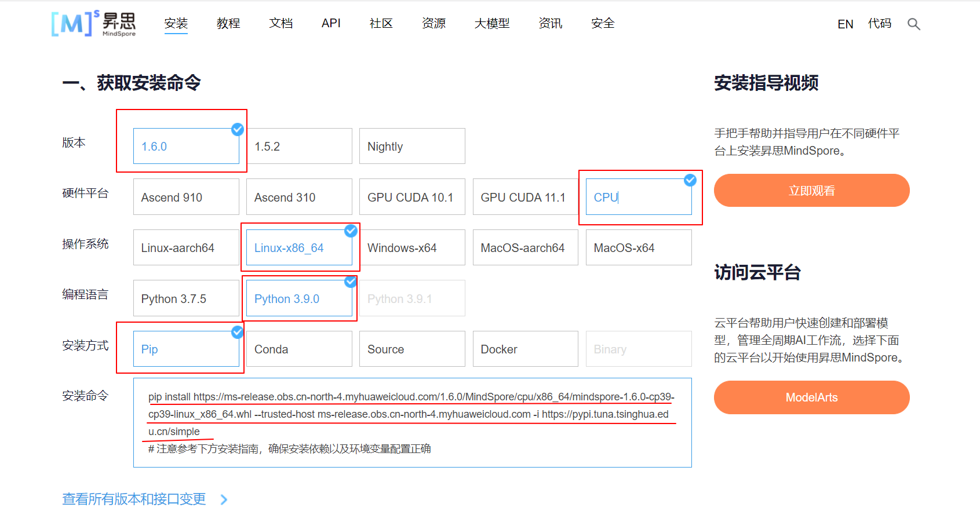The height and width of the screenshot is (522, 980).
Task: Click the 编程语言 row label
Action: coord(85,295)
